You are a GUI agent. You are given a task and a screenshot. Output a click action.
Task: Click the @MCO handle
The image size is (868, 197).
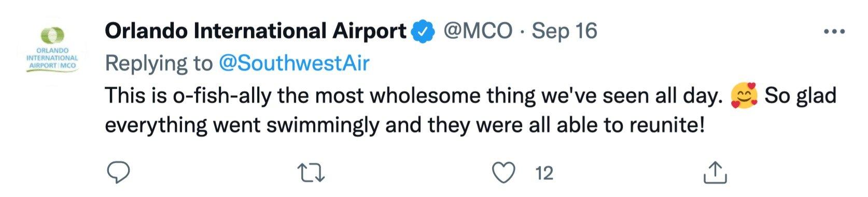[x=478, y=32]
